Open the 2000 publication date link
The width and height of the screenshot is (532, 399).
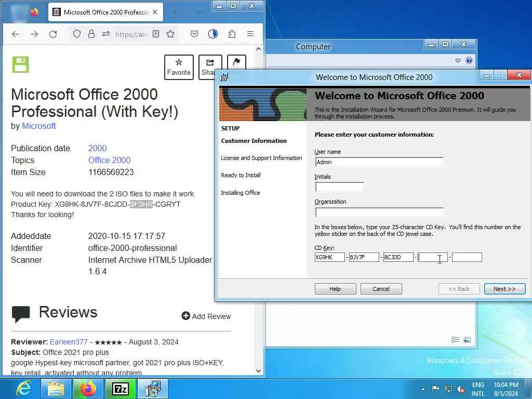pyautogui.click(x=97, y=148)
